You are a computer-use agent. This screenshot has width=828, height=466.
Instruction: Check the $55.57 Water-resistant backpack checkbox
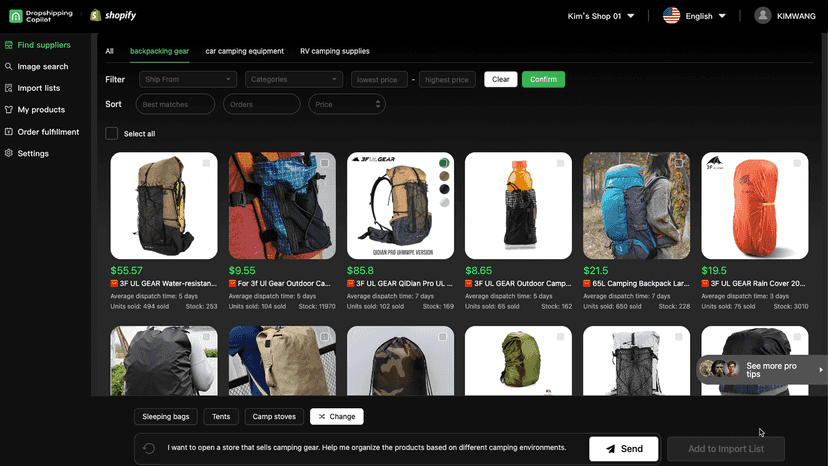pyautogui.click(x=206, y=163)
